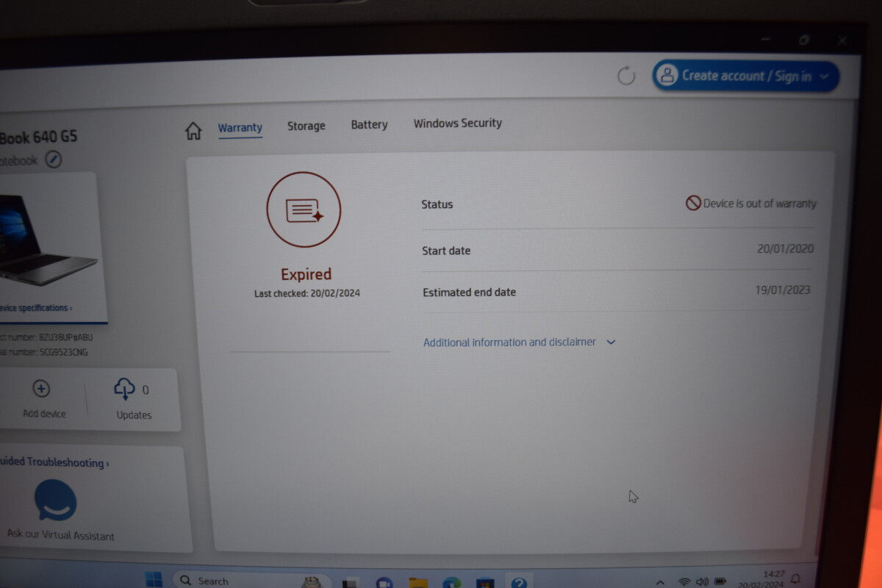
Task: Go to the home page icon
Action: point(193,131)
